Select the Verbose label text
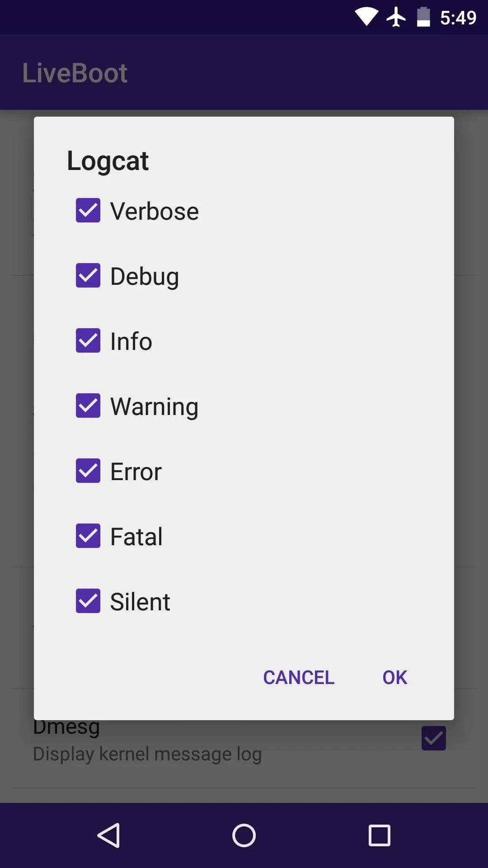488x868 pixels. [155, 211]
